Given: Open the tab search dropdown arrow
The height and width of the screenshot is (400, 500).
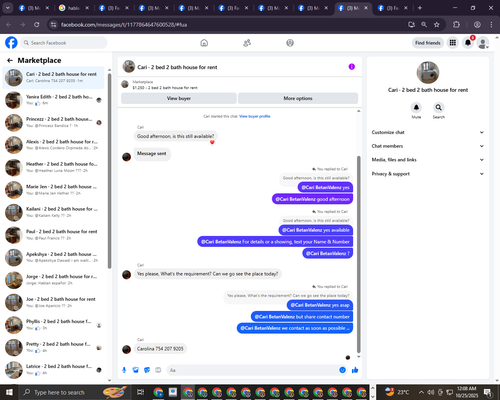Looking at the screenshot, I should 7,8.
